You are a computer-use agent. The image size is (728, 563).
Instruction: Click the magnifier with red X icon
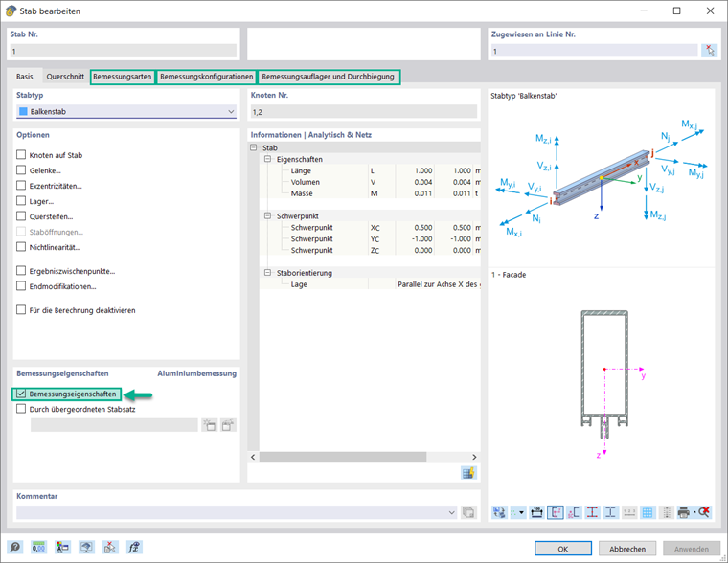point(704,512)
